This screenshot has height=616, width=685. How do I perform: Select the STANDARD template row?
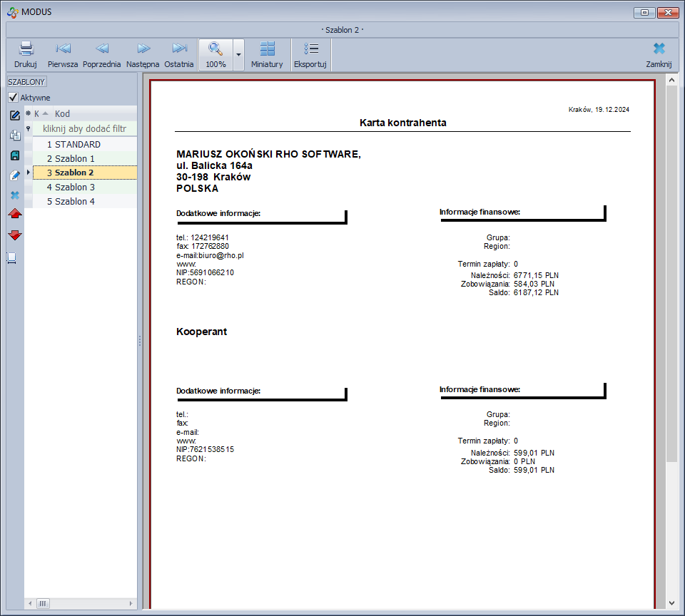pyautogui.click(x=77, y=145)
